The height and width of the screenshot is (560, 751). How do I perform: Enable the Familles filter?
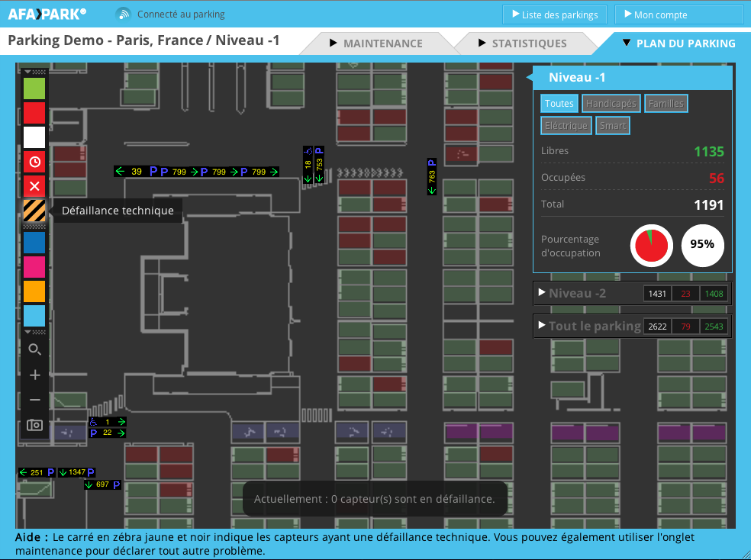point(666,104)
